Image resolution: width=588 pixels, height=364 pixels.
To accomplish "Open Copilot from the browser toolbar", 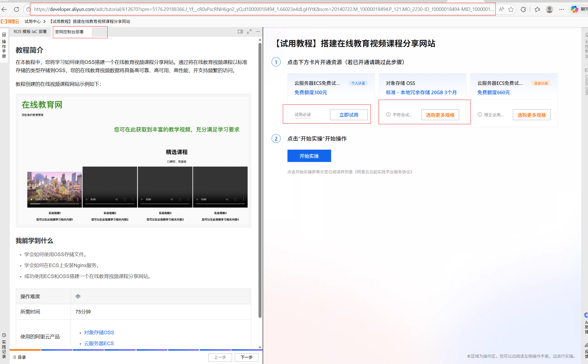I will click(x=574, y=9).
